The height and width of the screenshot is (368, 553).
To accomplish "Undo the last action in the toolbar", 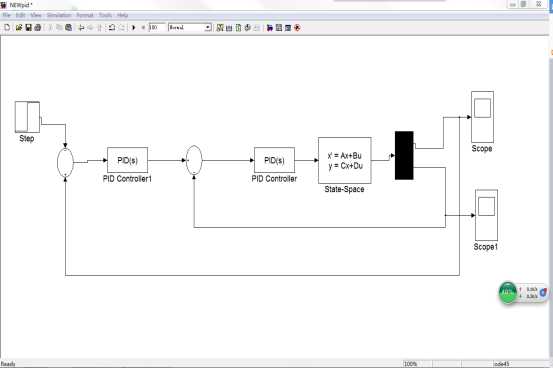I will [112, 28].
